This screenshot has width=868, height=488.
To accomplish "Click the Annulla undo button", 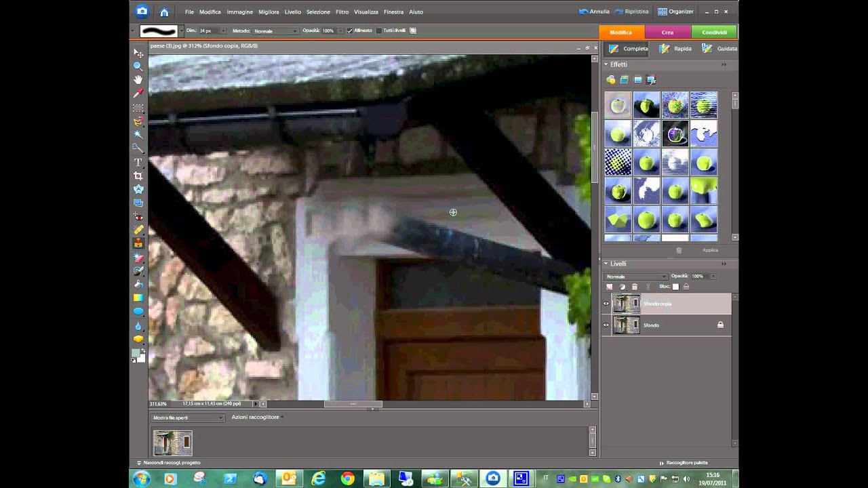I will tap(595, 12).
